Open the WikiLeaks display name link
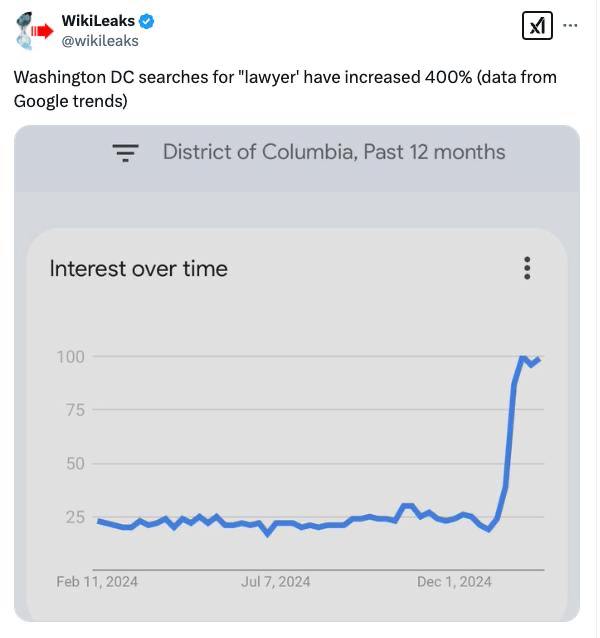Image resolution: width=600 pixels, height=638 pixels. click(98, 21)
